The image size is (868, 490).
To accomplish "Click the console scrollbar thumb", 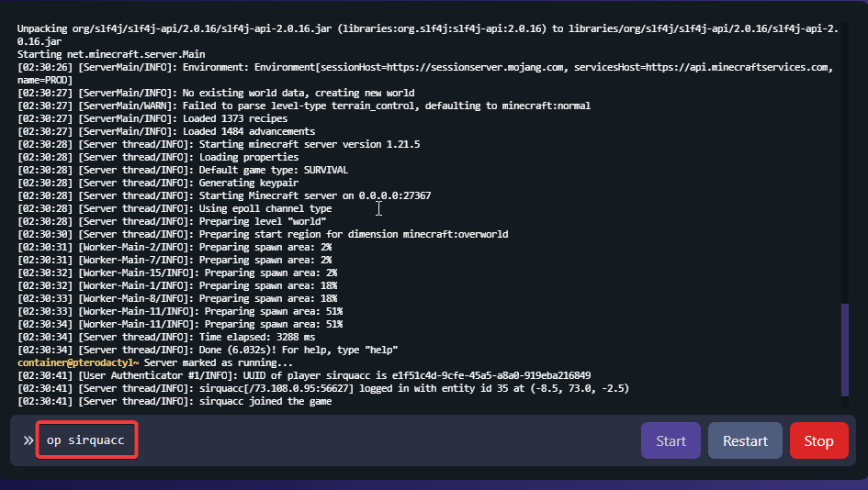I will (845, 350).
